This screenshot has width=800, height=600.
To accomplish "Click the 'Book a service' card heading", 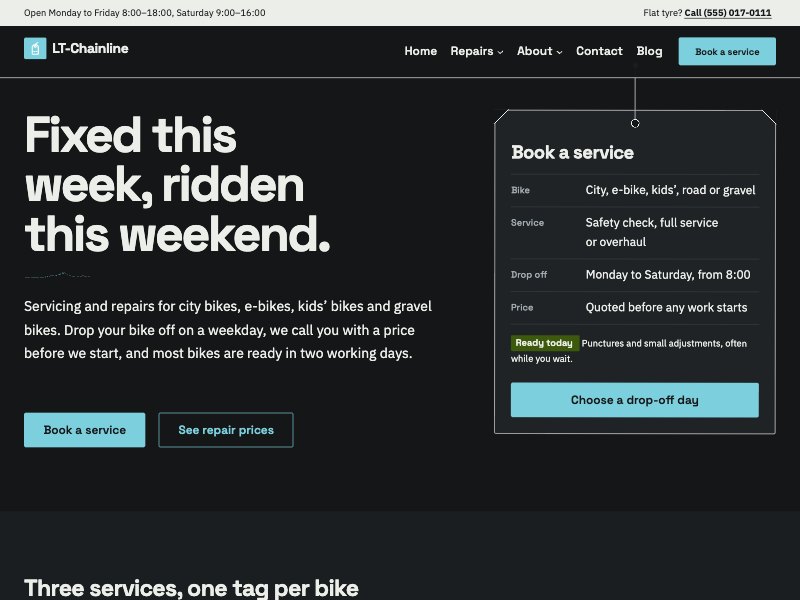I will click(x=572, y=152).
